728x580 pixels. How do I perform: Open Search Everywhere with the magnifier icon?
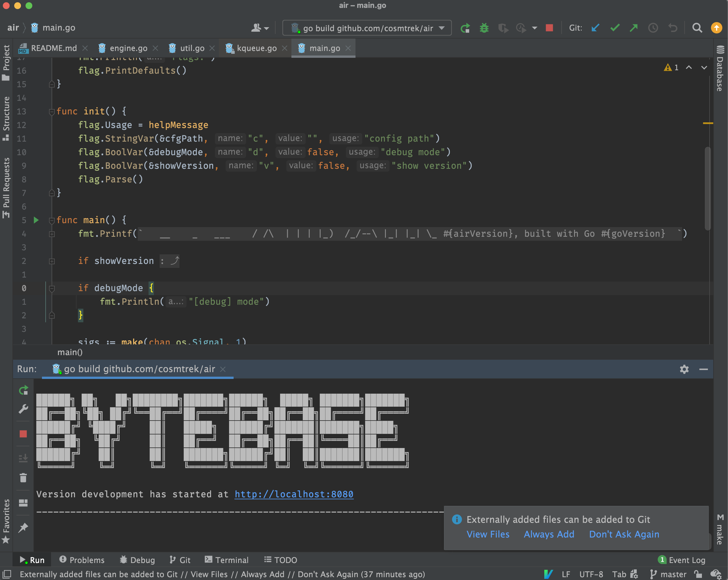tap(697, 28)
